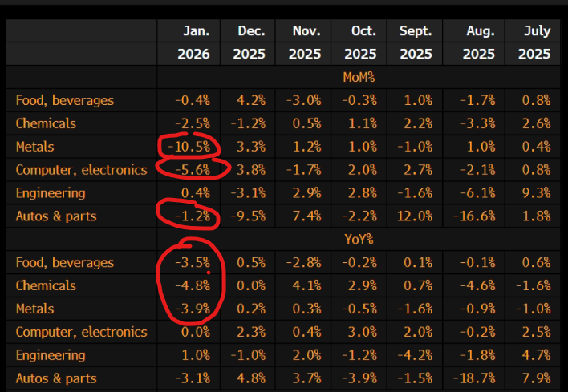568x392 pixels.
Task: Select "Food, beverages" label in MoM% section
Action: click(65, 100)
